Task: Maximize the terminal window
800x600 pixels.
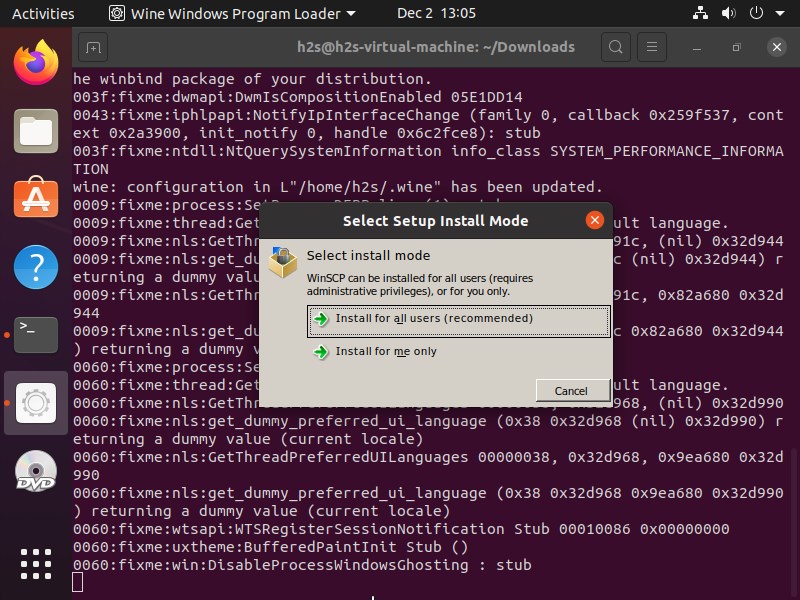Action: click(736, 47)
